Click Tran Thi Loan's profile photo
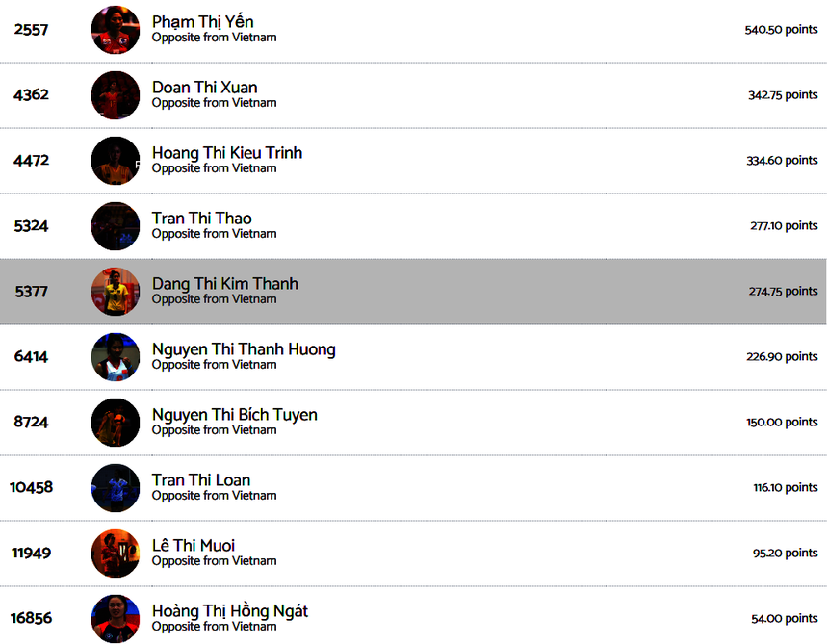828x644 pixels. coord(116,488)
